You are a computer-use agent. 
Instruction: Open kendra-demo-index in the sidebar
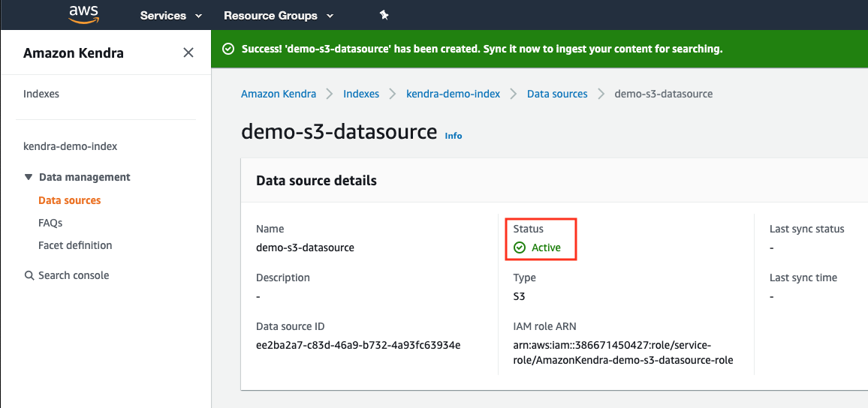[x=71, y=146]
